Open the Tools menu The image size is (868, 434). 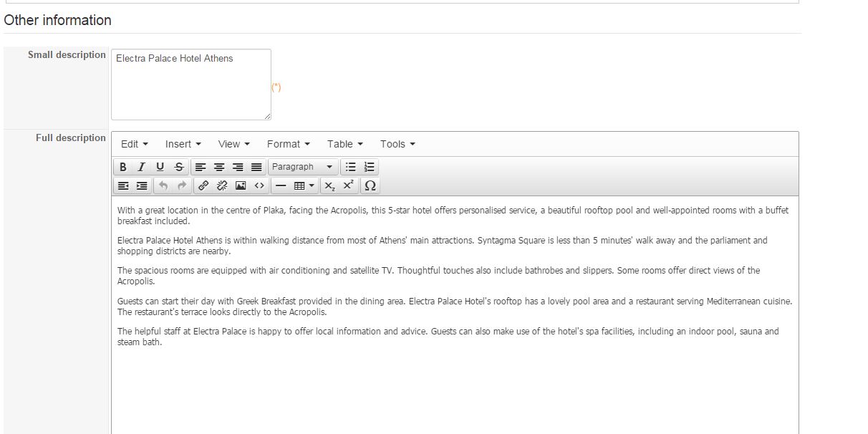(397, 144)
